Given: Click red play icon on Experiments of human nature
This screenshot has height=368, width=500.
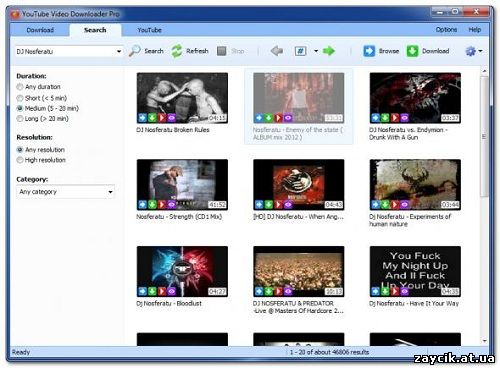Looking at the screenshot, I should [x=395, y=204].
